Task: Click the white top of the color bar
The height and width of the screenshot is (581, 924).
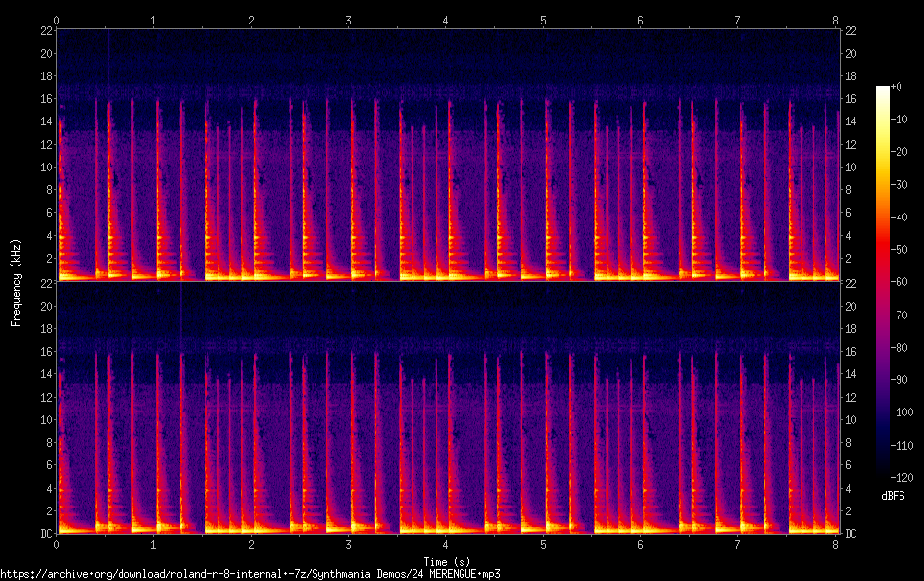Action: (883, 90)
